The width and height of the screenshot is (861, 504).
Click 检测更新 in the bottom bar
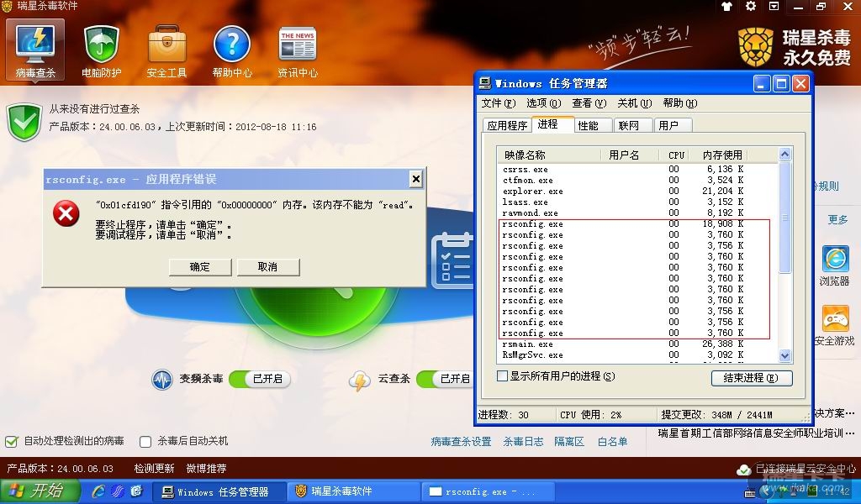155,469
